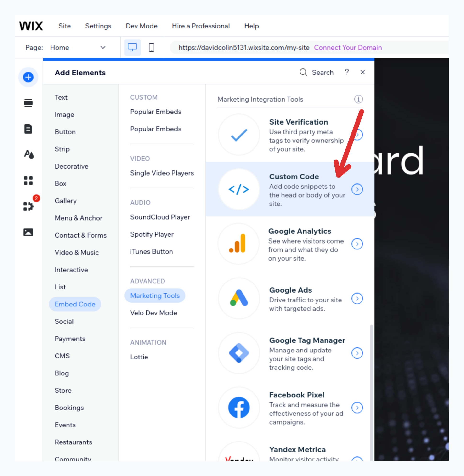Click the Add Elements plus button icon
Screen dimensions: 464x476
28,77
